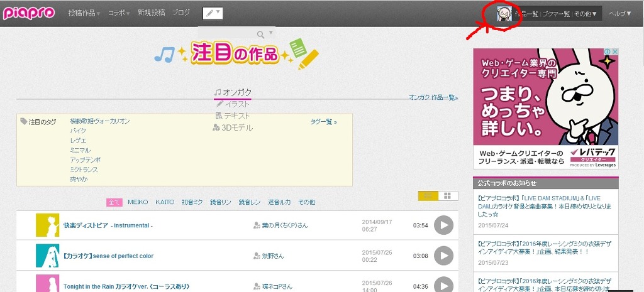Screen dimensions: 644x292
Task: Play 快楽ディストピア instrumental track
Action: (443, 225)
